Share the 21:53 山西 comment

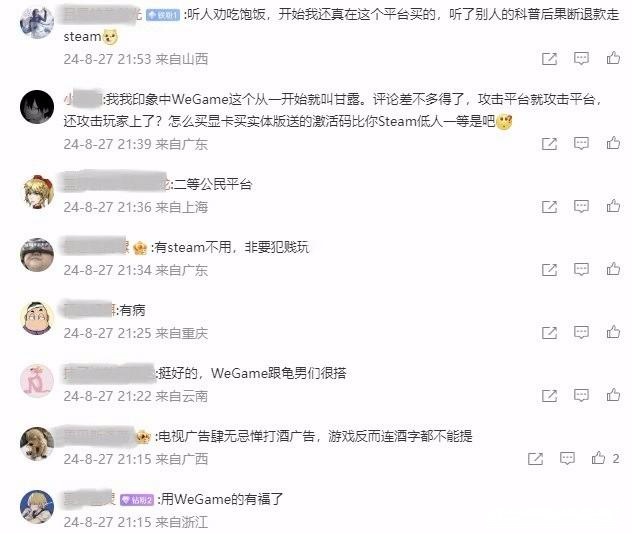(x=549, y=59)
